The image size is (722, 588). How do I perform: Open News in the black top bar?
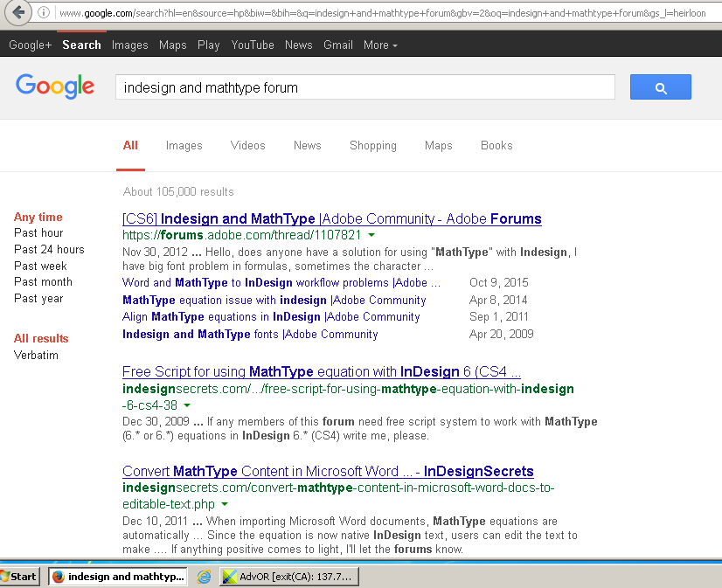(298, 45)
